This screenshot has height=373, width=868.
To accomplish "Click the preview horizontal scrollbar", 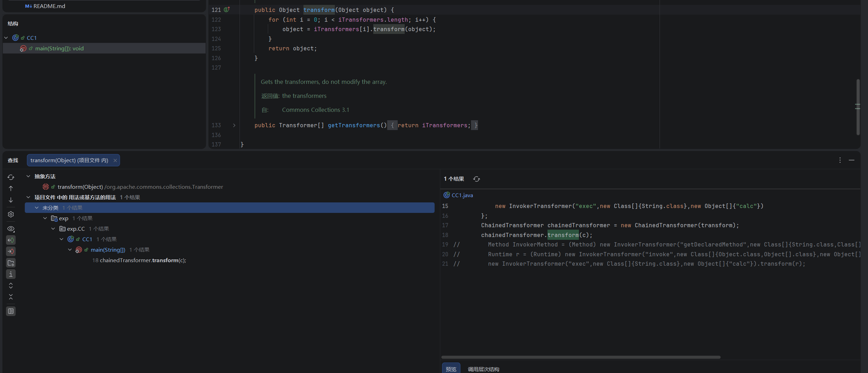I will click(581, 357).
